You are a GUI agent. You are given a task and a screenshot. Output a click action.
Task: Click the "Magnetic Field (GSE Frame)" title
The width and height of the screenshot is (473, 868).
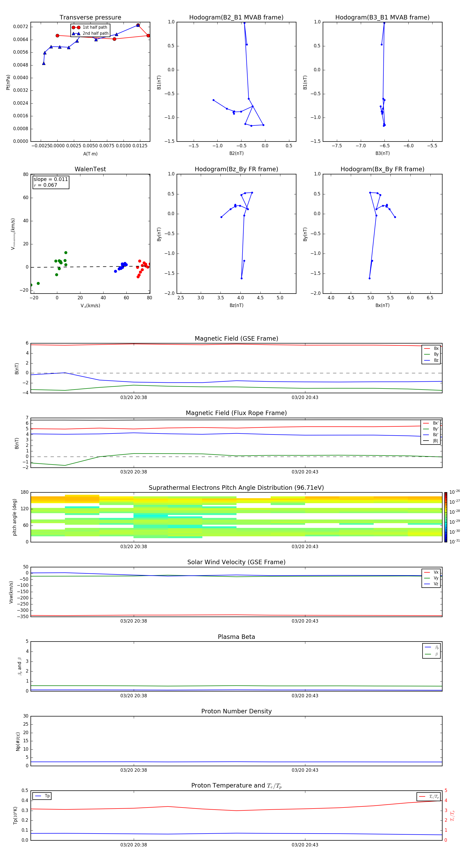pos(236,339)
